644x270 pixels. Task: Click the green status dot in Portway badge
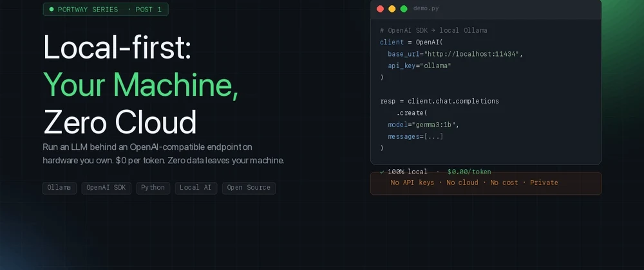(52, 9)
